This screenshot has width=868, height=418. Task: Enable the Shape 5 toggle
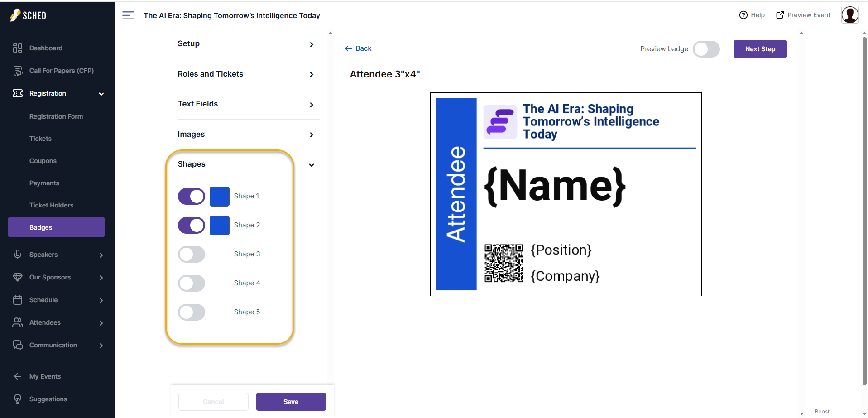(192, 312)
